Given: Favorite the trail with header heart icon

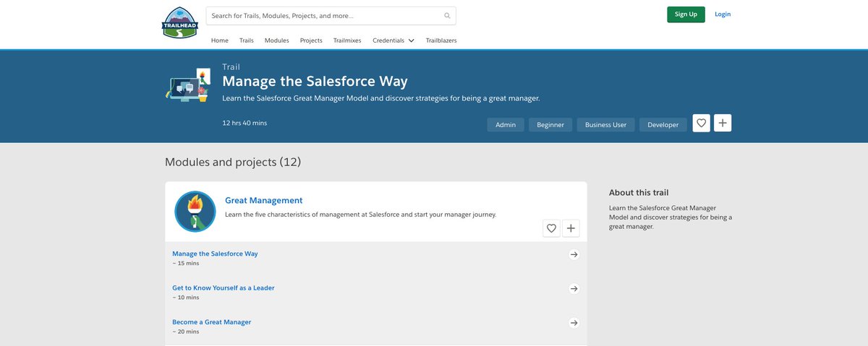Looking at the screenshot, I should point(701,124).
